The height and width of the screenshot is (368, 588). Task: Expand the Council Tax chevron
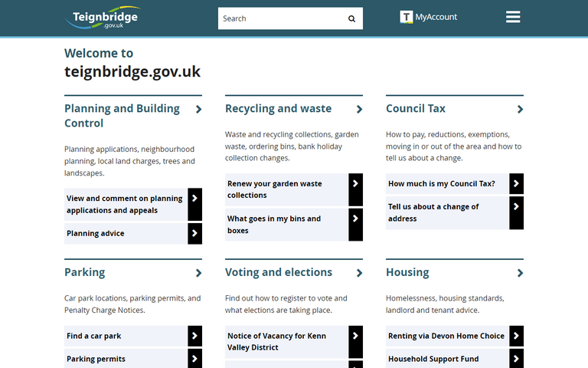click(x=520, y=109)
